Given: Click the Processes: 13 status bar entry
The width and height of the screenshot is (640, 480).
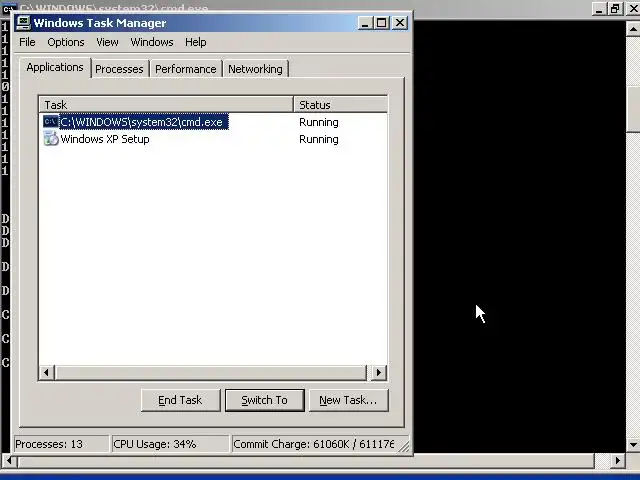Looking at the screenshot, I should point(61,444).
